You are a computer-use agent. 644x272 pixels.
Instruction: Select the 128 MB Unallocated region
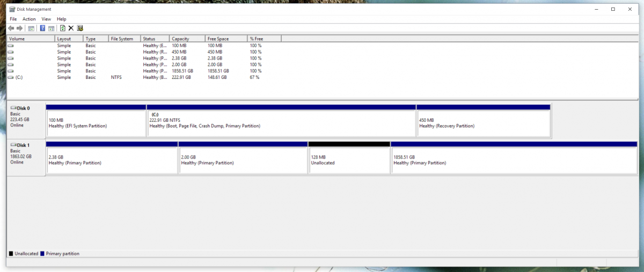(349, 160)
